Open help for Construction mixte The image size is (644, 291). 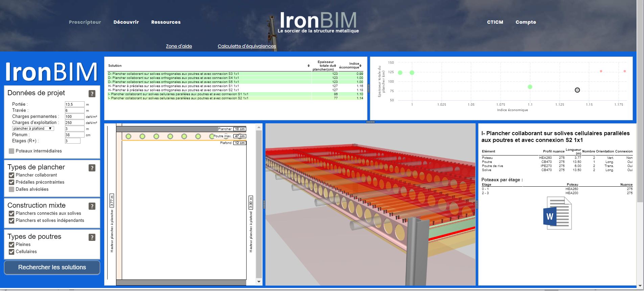tap(92, 206)
